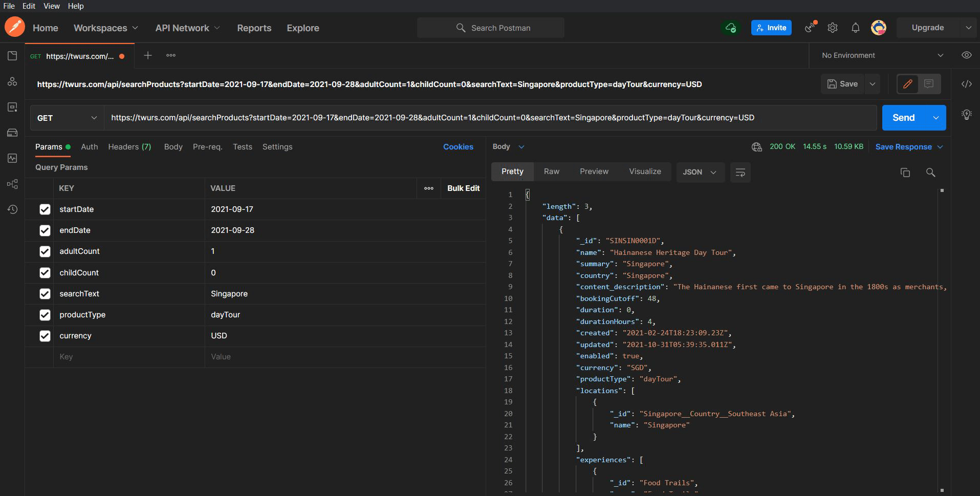Screen dimensions: 980x496
Task: Uncheck the startDate parameter checkbox
Action: click(x=45, y=209)
